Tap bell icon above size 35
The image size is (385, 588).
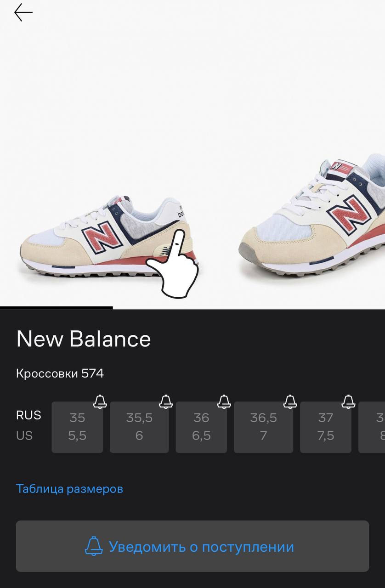tap(100, 401)
